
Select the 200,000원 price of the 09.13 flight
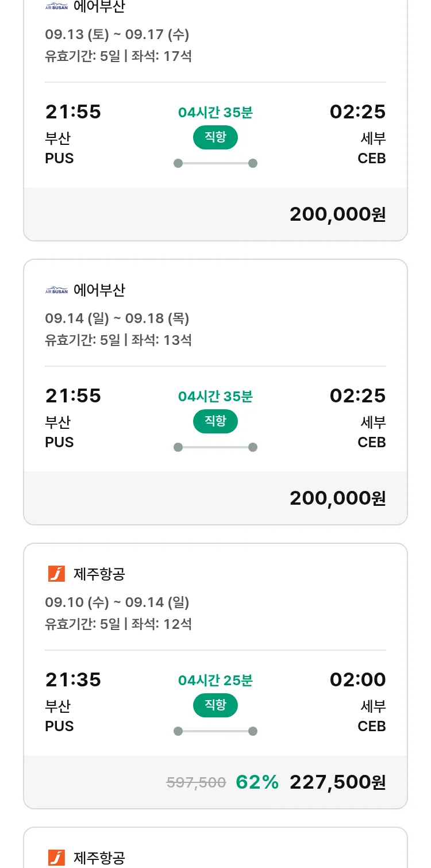[x=337, y=214]
